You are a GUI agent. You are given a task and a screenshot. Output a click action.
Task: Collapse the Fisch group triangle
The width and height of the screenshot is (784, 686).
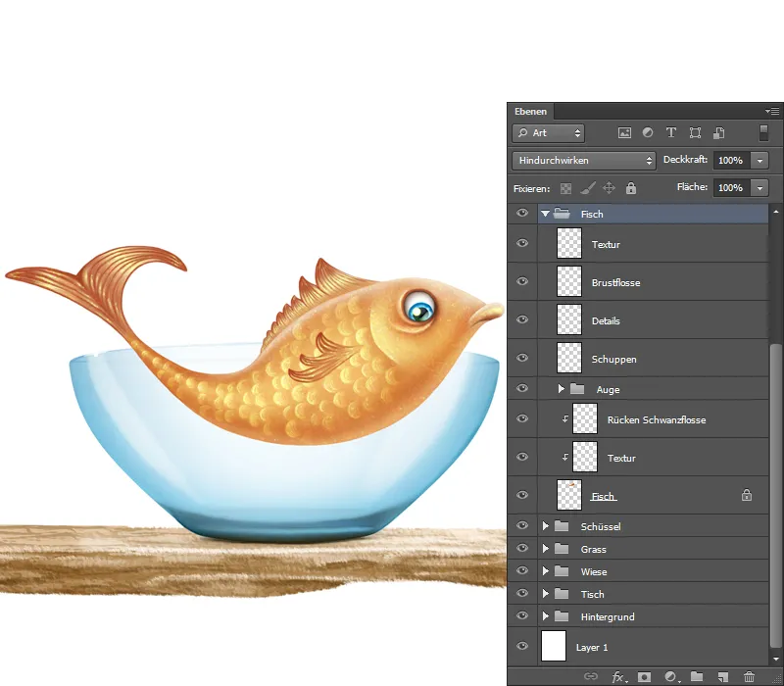coord(546,213)
